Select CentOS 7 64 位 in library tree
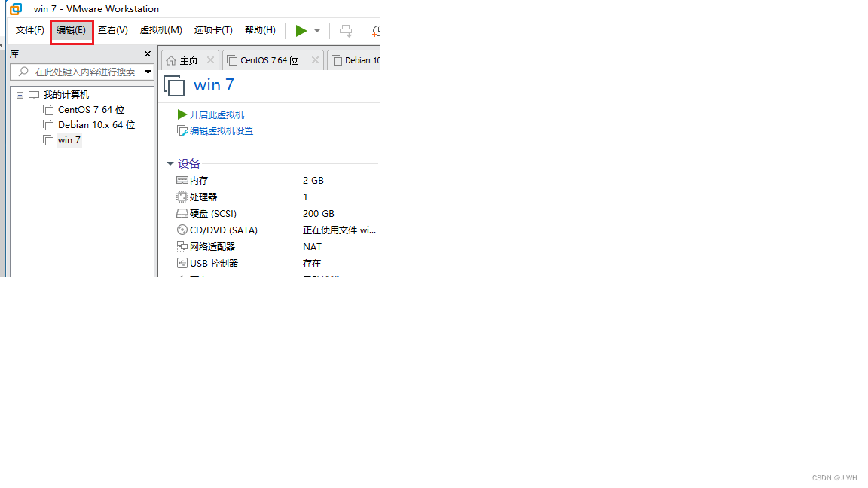The width and height of the screenshot is (868, 488). click(90, 109)
